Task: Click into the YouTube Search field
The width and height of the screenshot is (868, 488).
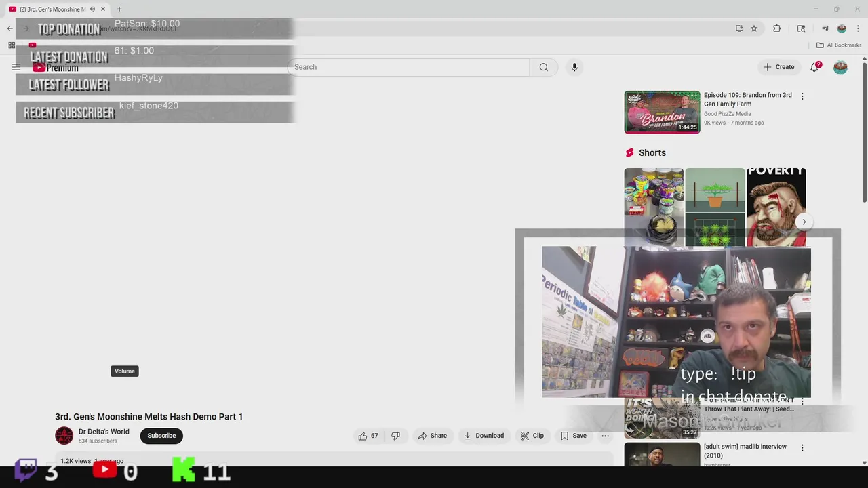Action: point(408,67)
